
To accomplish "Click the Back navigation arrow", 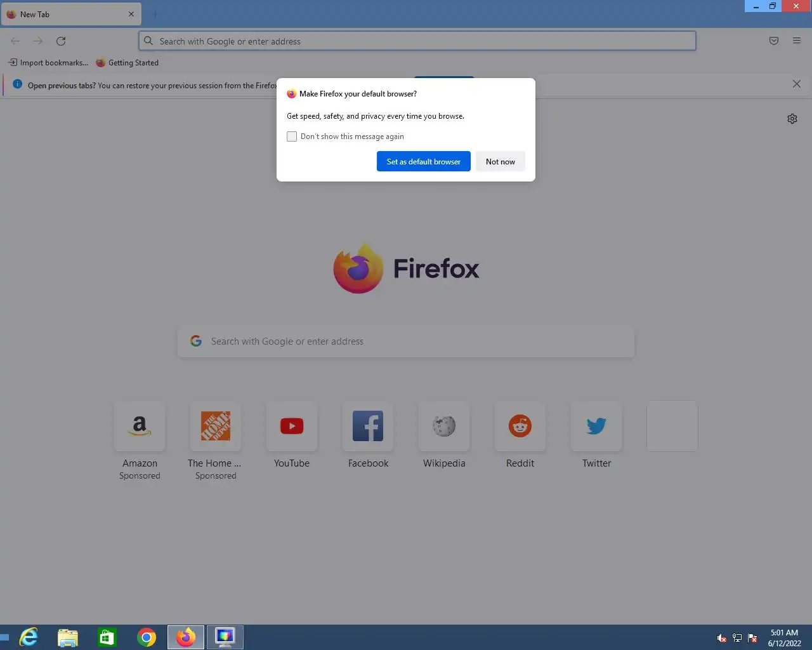I will point(15,41).
